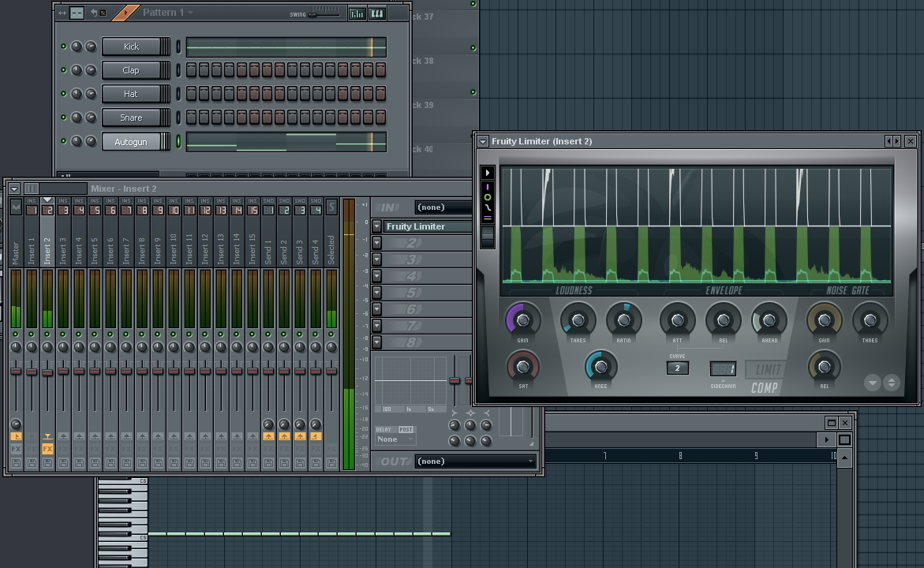Click the double-arrow icon in step sequencer header
This screenshot has height=568, width=924.
point(62,13)
